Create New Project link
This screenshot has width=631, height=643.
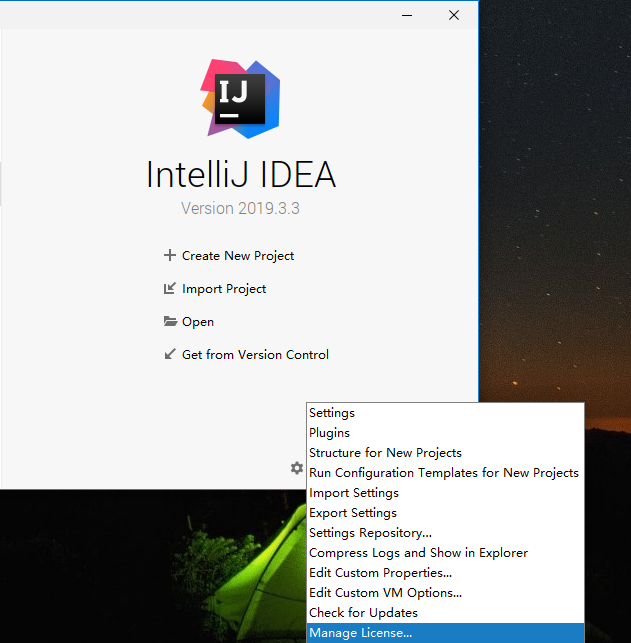[238, 255]
